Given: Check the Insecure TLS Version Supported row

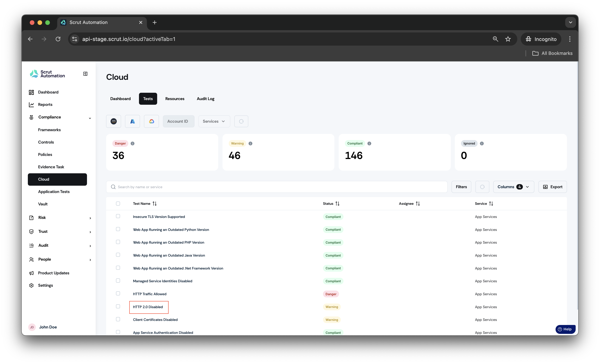Looking at the screenshot, I should coord(118,216).
